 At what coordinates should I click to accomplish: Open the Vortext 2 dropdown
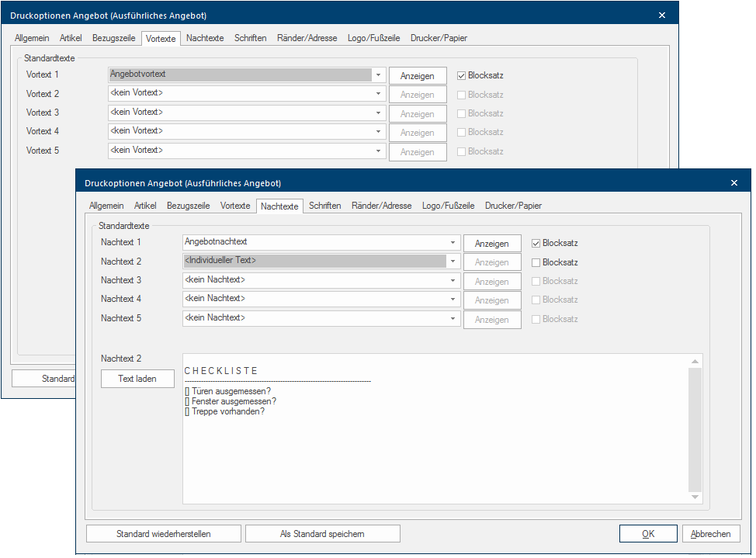click(378, 94)
